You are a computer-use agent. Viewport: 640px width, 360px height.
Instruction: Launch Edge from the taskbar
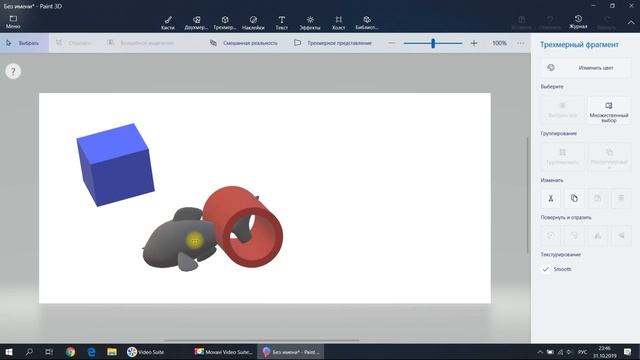91,352
